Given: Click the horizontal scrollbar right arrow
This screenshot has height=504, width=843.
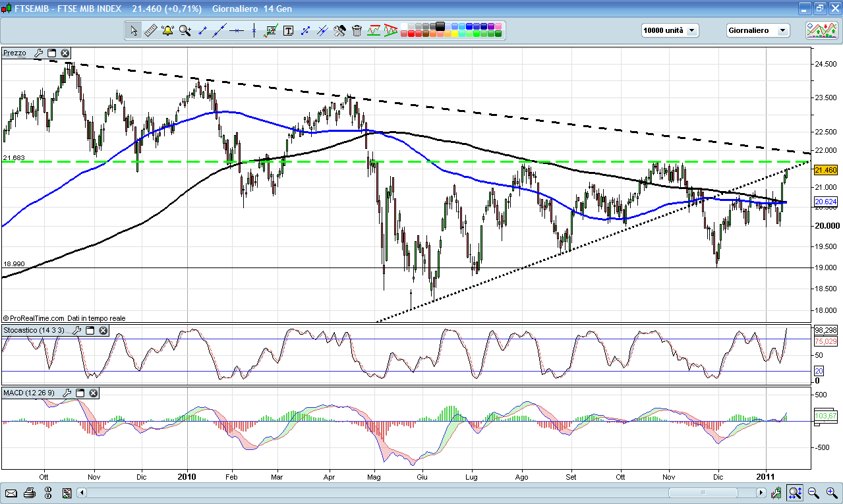Looking at the screenshot, I should 761,493.
